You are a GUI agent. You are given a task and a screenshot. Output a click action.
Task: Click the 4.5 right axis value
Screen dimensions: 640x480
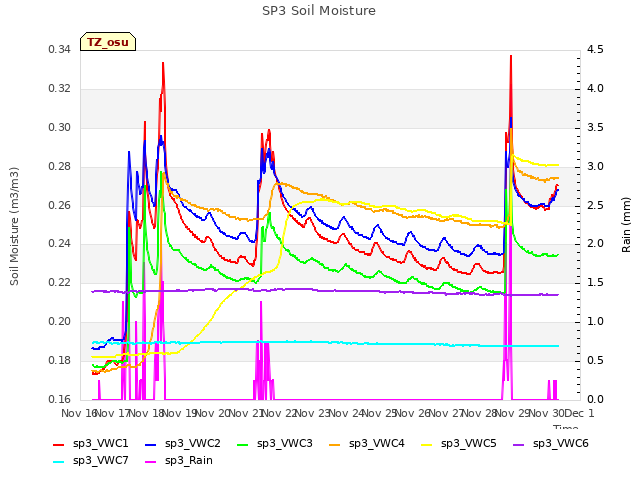tap(595, 49)
